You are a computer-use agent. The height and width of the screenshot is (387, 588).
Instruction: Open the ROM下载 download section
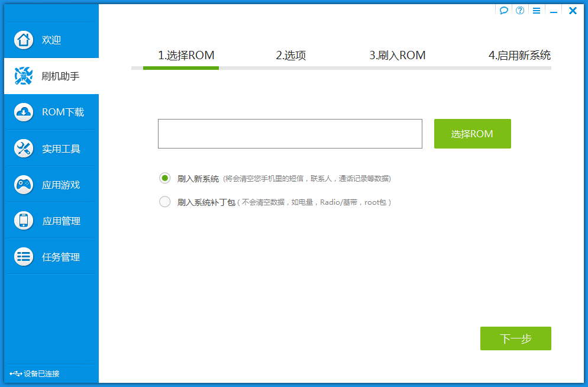coord(51,112)
